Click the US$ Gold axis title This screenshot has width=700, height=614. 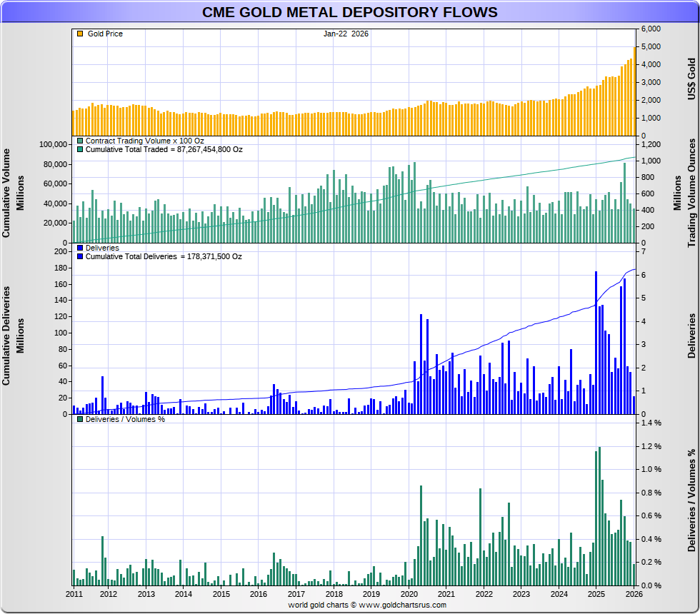[x=691, y=79]
